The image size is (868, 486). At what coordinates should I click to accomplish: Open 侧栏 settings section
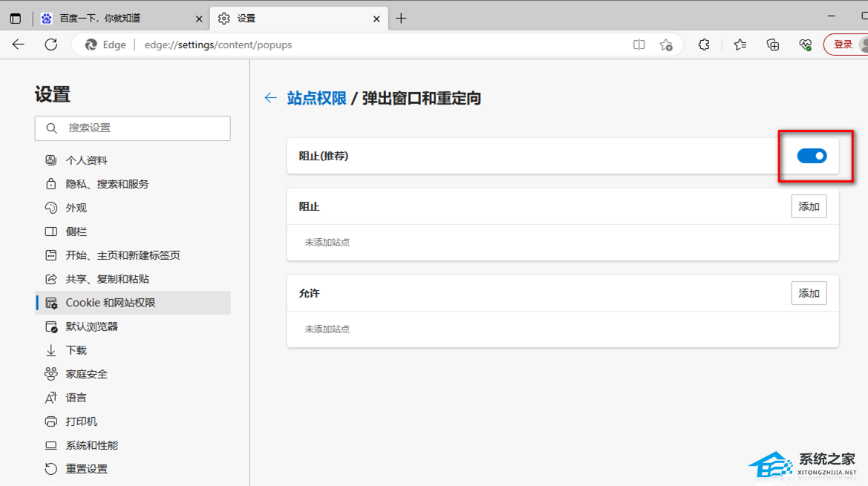tap(133, 231)
